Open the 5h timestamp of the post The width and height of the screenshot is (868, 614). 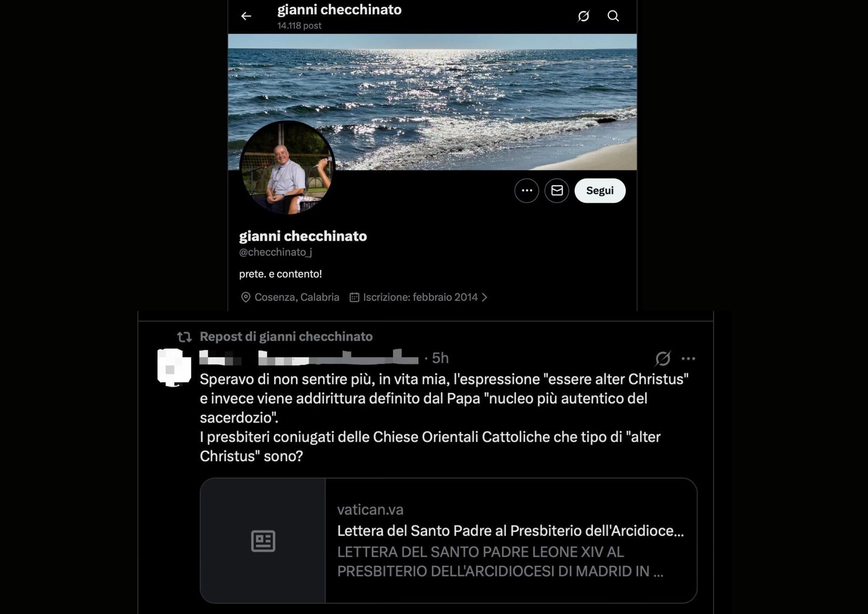pyautogui.click(x=440, y=358)
